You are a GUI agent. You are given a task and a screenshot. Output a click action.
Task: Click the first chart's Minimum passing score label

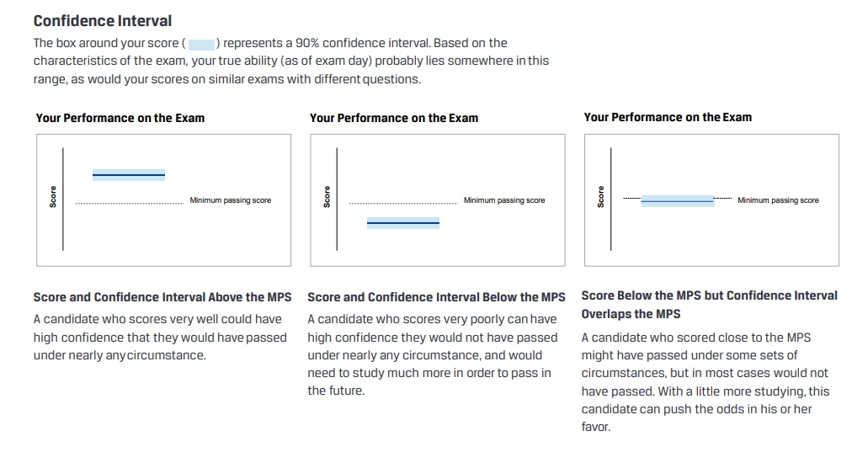coord(231,200)
